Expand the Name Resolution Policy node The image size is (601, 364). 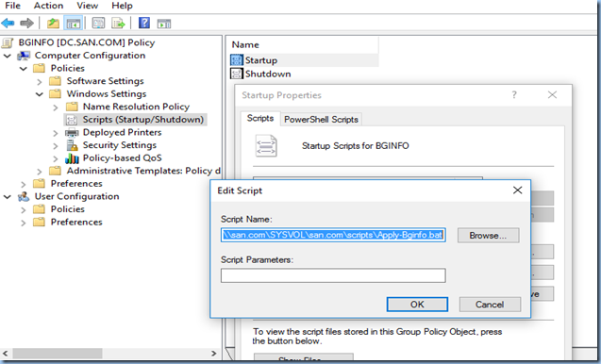[56, 108]
